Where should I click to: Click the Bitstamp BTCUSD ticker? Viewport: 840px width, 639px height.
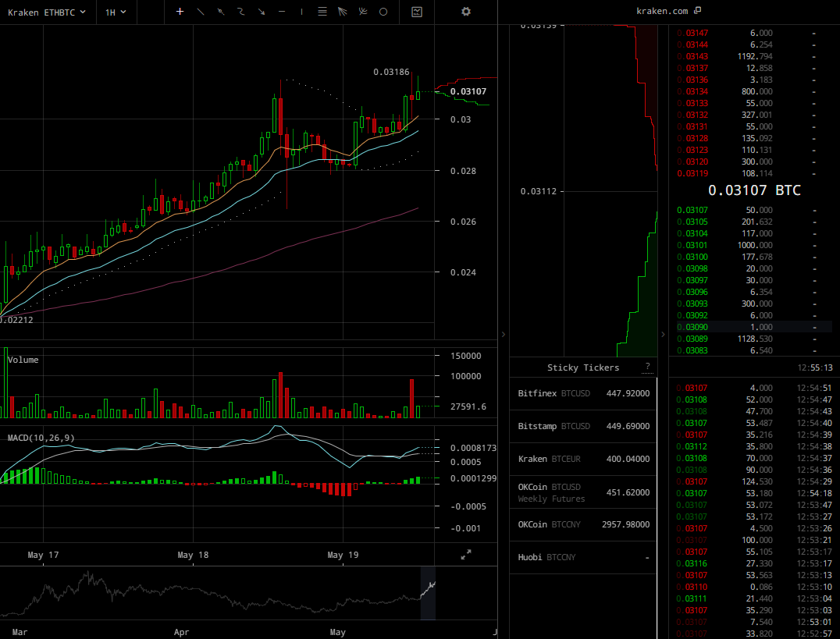(583, 426)
